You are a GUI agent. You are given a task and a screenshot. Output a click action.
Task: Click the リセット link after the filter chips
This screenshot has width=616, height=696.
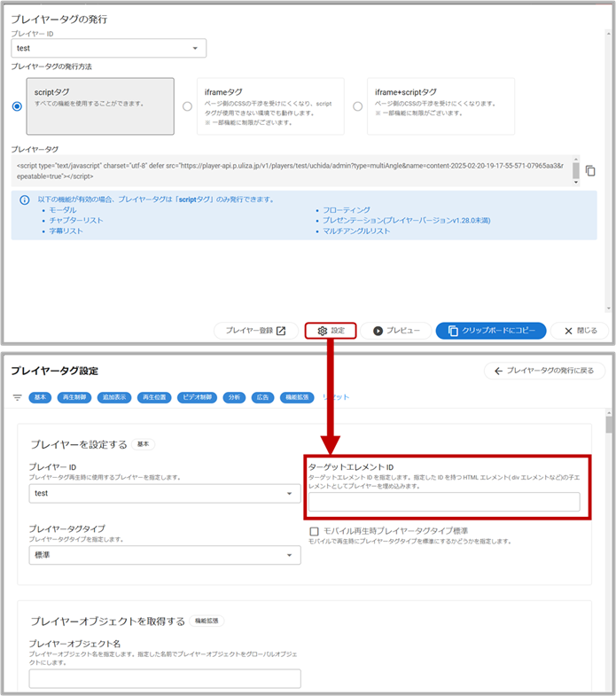click(x=336, y=397)
